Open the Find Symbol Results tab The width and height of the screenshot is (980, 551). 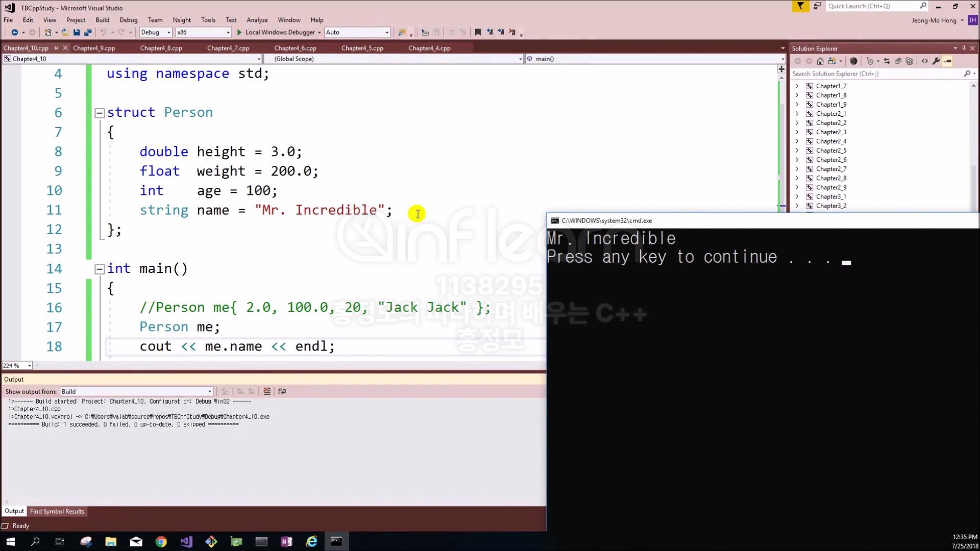tap(57, 511)
